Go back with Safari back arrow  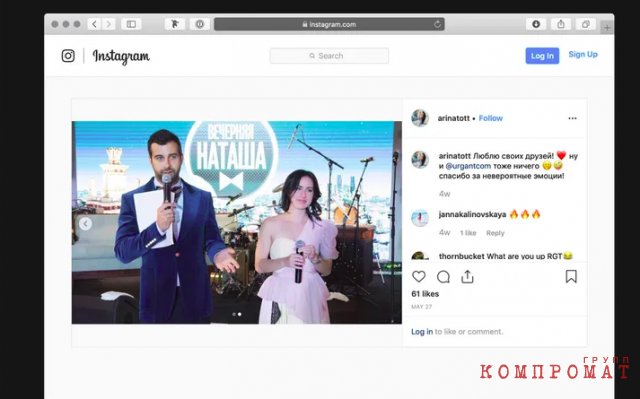coord(94,24)
